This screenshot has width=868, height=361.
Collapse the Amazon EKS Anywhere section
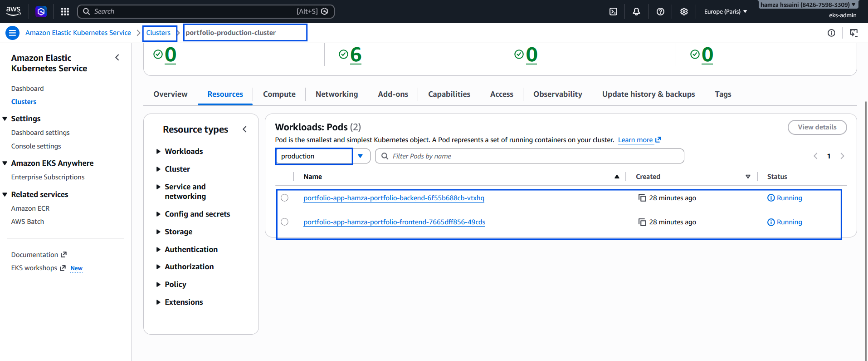pyautogui.click(x=5, y=163)
